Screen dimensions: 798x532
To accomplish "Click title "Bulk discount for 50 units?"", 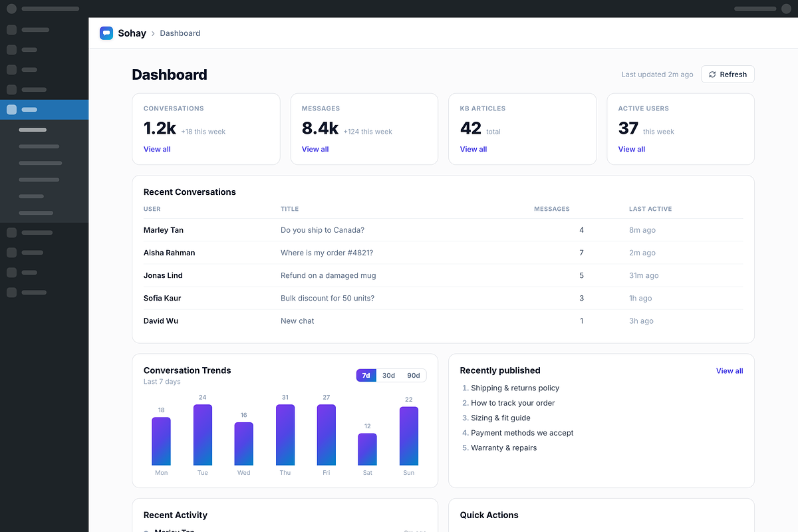I will click(328, 298).
